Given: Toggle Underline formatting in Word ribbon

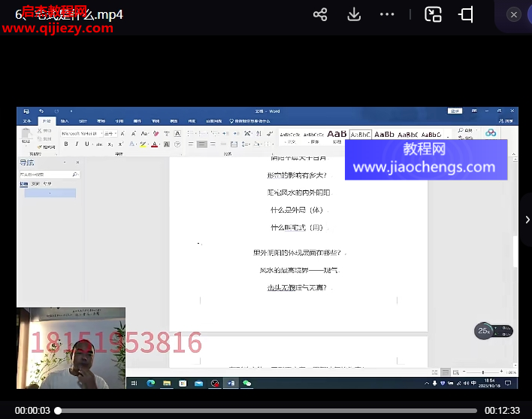Looking at the screenshot, I should pyautogui.click(x=87, y=144).
